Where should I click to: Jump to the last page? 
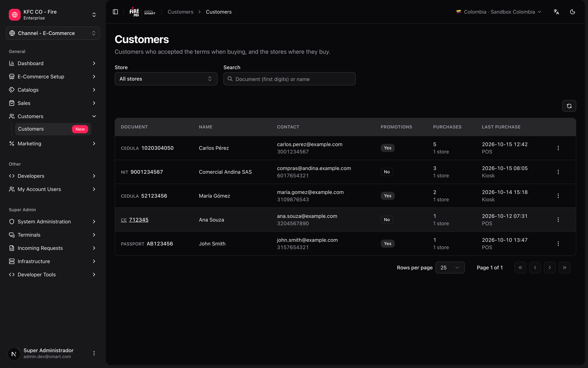564,268
